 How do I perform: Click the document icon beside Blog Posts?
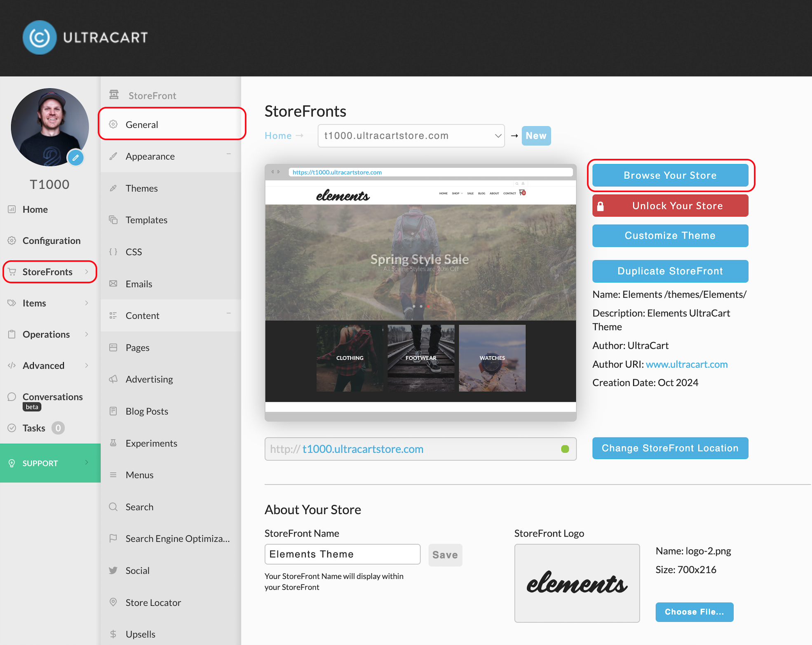pyautogui.click(x=113, y=411)
